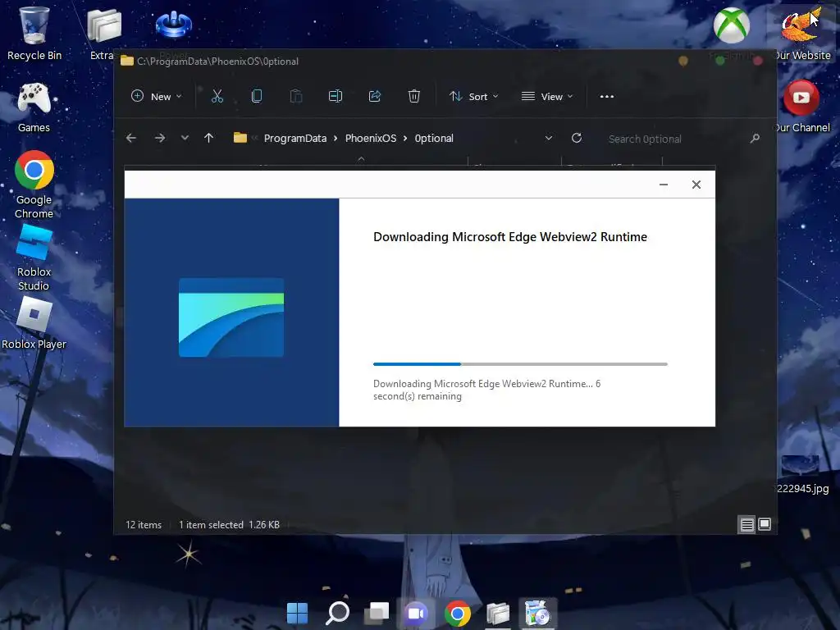
Task: Go back in Explorer navigation
Action: 131,138
